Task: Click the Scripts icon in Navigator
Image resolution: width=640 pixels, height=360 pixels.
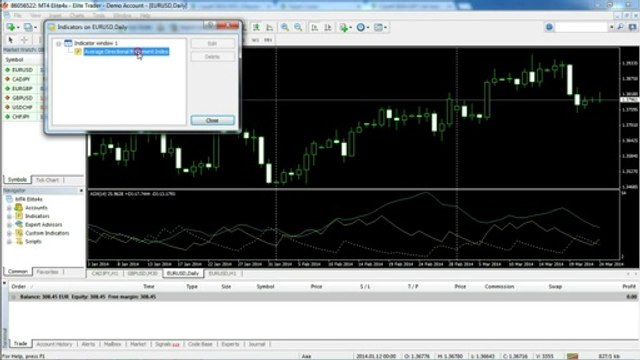Action: (19, 241)
